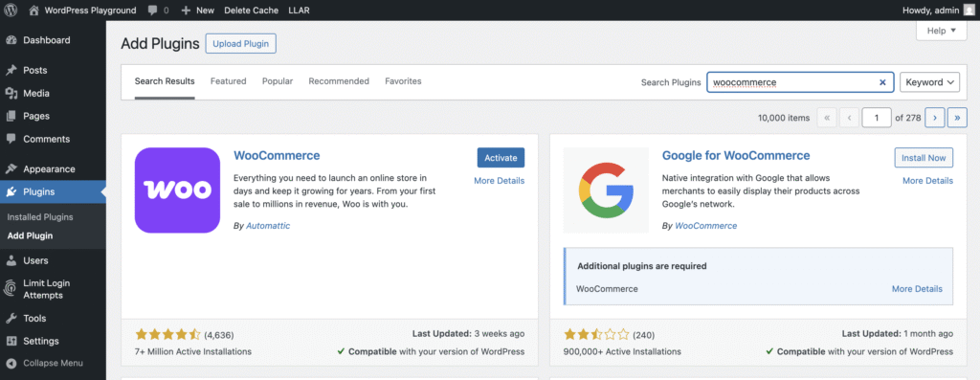Click '7+ Million Active Installations' text
980x380 pixels.
[x=193, y=351]
